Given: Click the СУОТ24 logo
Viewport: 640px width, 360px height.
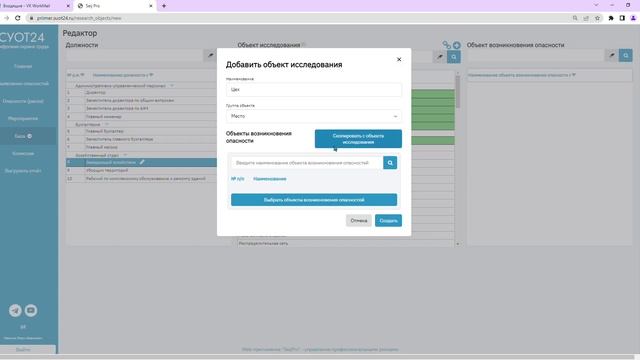Looking at the screenshot, I should [x=22, y=38].
